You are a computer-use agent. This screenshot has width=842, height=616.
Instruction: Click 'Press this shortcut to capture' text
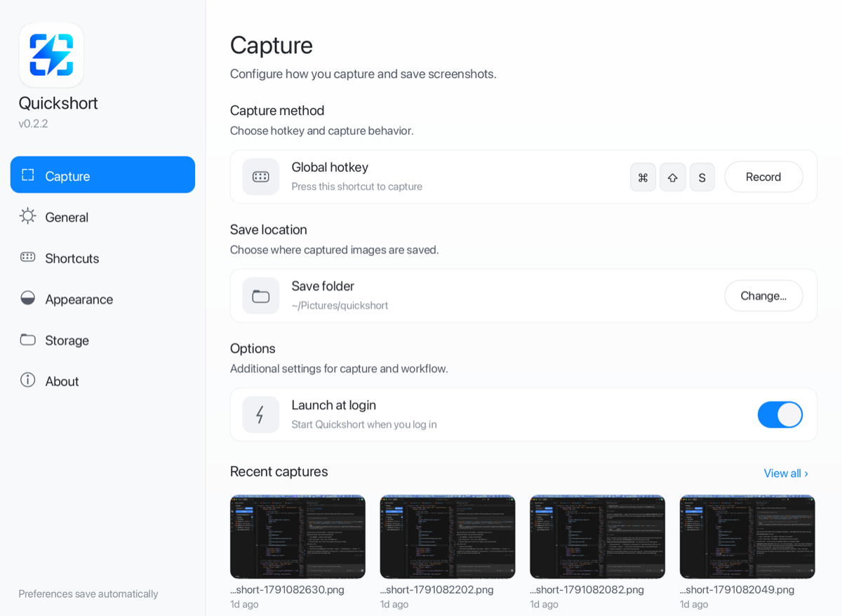tap(356, 187)
